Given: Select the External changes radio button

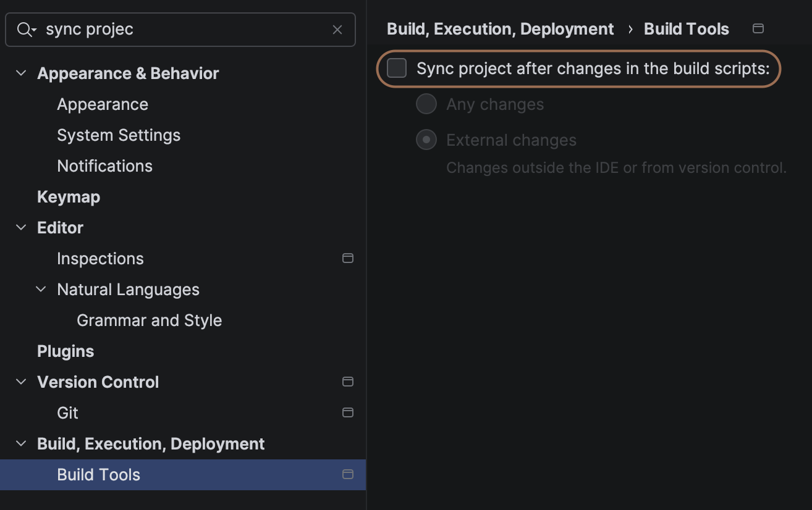Looking at the screenshot, I should [426, 140].
